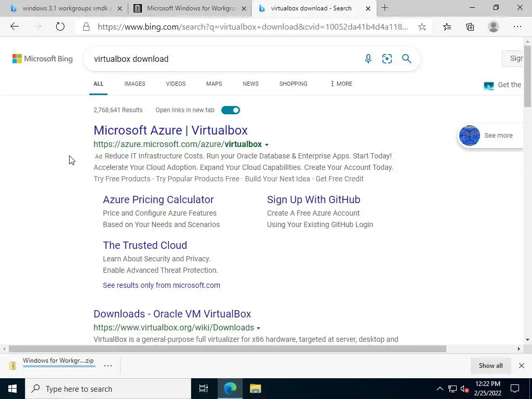Open network status tray icon
The height and width of the screenshot is (399, 532).
click(x=453, y=389)
